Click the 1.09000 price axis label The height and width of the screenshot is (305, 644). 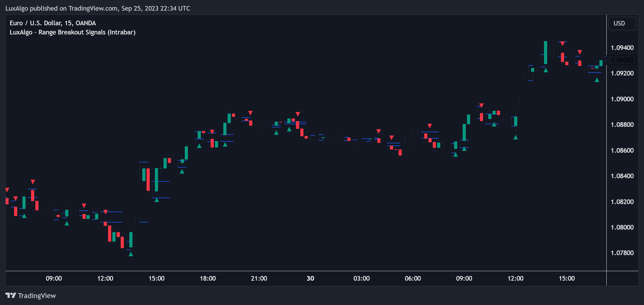point(622,99)
